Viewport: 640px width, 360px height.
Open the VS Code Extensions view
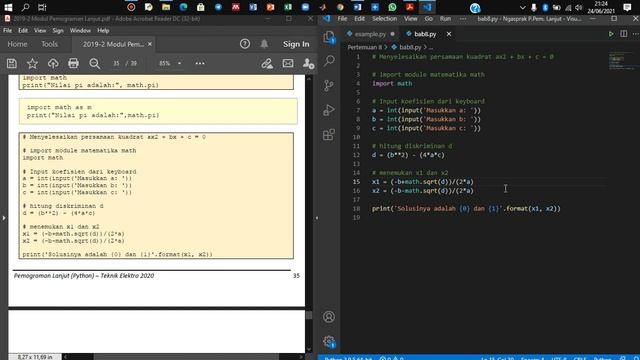pyautogui.click(x=329, y=134)
